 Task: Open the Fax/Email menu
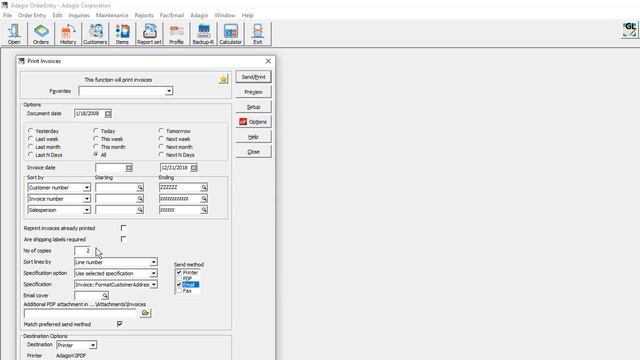click(172, 15)
